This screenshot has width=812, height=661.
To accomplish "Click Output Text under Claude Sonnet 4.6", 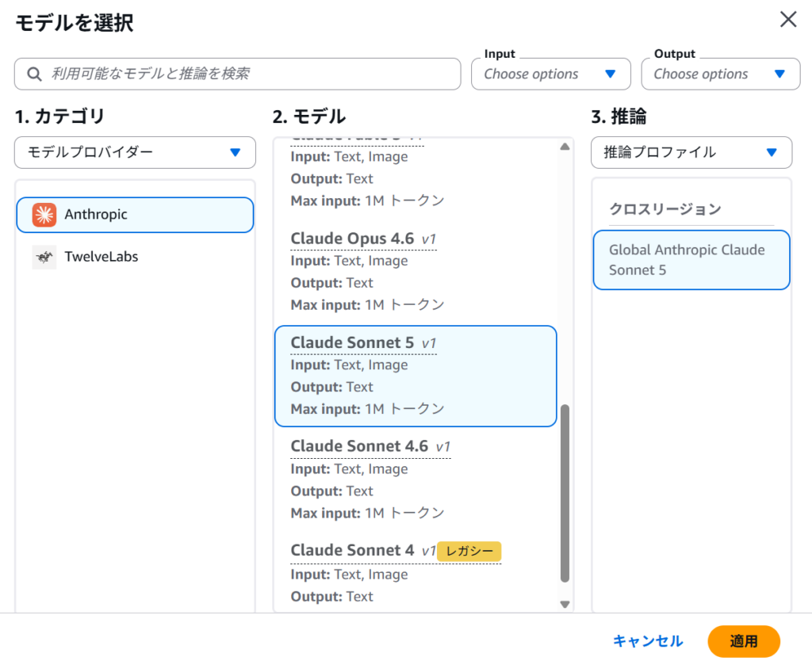I will pyautogui.click(x=331, y=491).
